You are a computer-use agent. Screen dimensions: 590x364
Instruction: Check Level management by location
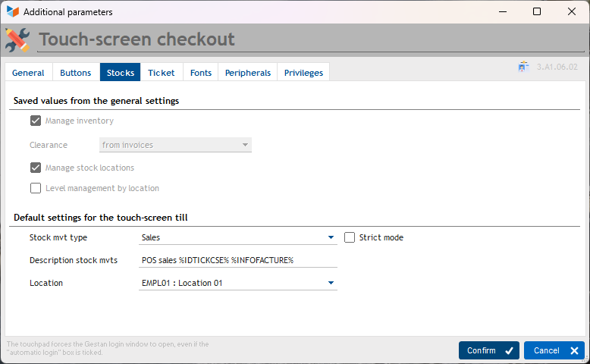(x=36, y=188)
